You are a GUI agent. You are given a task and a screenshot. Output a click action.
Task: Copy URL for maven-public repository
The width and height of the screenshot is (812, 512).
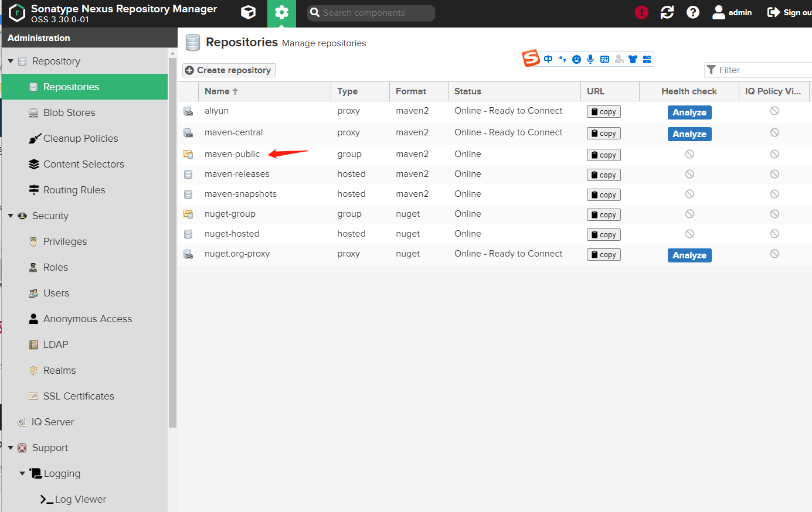click(603, 155)
